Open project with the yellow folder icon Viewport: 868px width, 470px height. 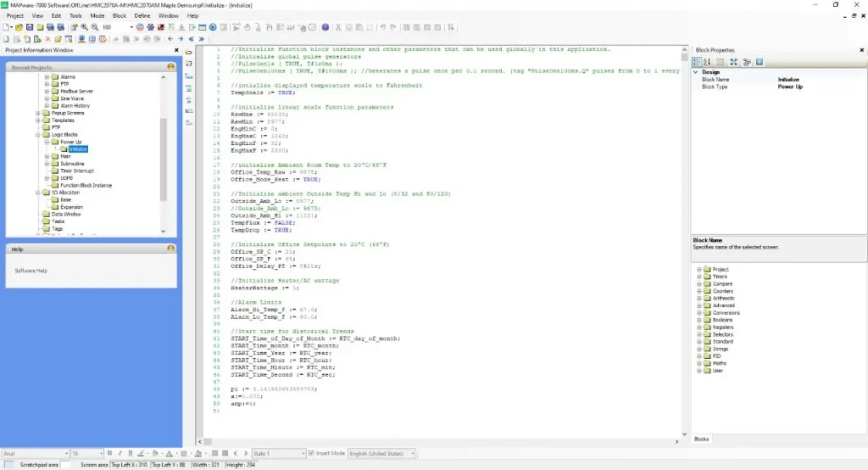pyautogui.click(x=19, y=27)
